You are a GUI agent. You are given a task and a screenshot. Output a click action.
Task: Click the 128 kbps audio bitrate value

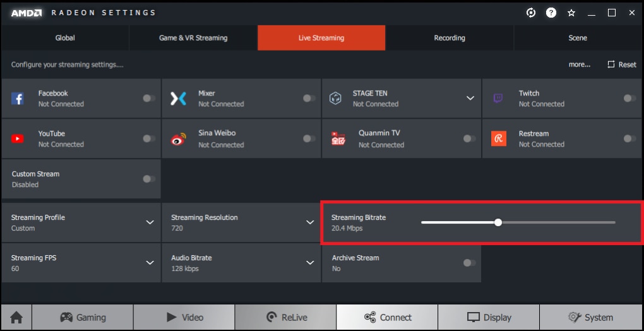[185, 268]
